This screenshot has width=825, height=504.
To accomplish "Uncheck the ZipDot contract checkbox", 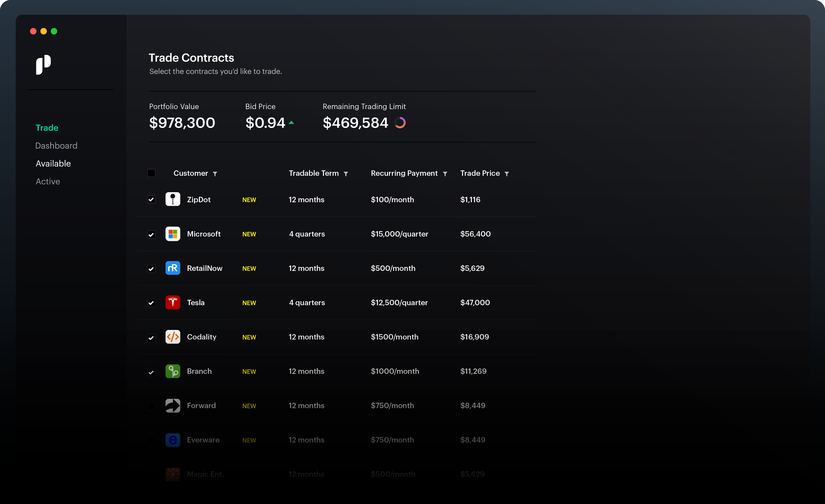I will [x=151, y=200].
